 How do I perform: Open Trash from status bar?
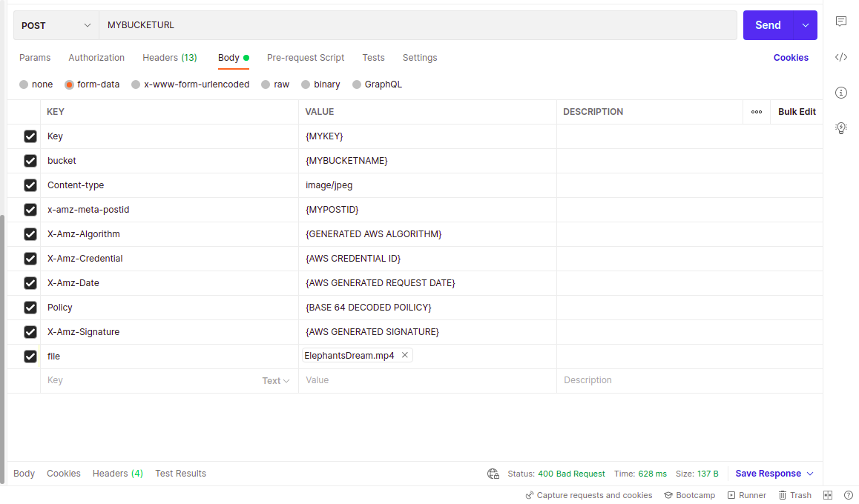[x=795, y=495]
